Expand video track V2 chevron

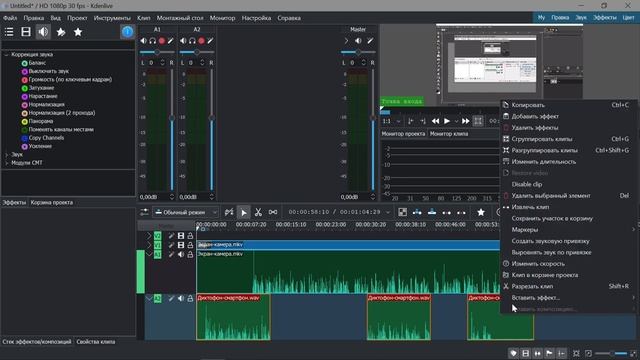coord(149,236)
